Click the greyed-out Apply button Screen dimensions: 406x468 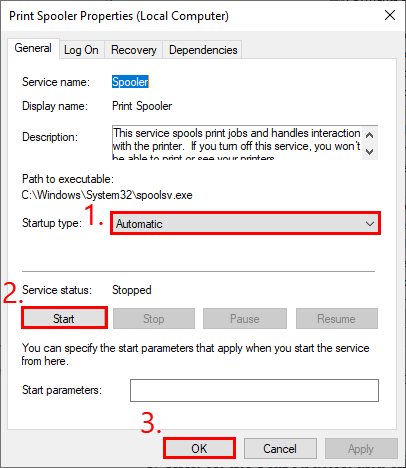(361, 448)
